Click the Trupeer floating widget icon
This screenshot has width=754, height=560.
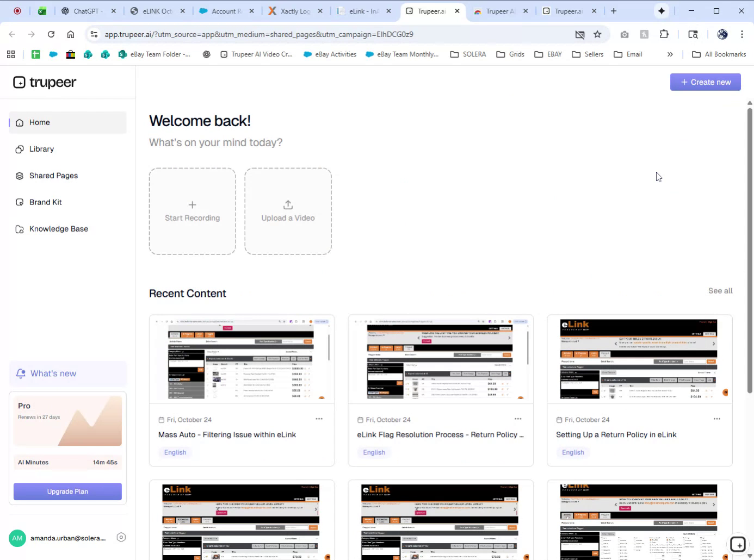[738, 544]
